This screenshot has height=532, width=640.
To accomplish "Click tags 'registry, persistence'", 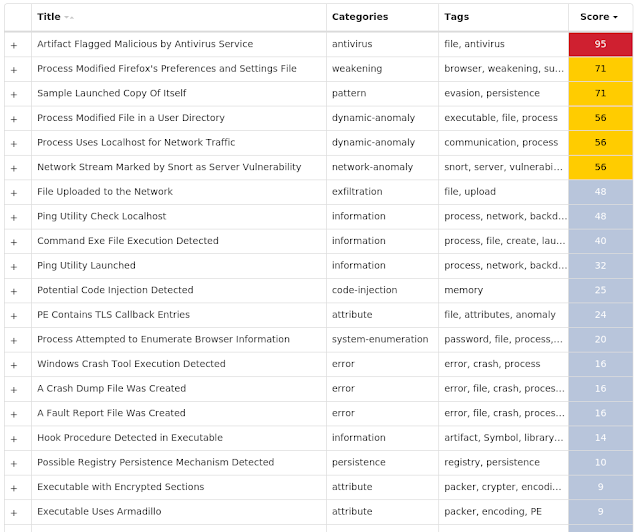I will coord(492,462).
